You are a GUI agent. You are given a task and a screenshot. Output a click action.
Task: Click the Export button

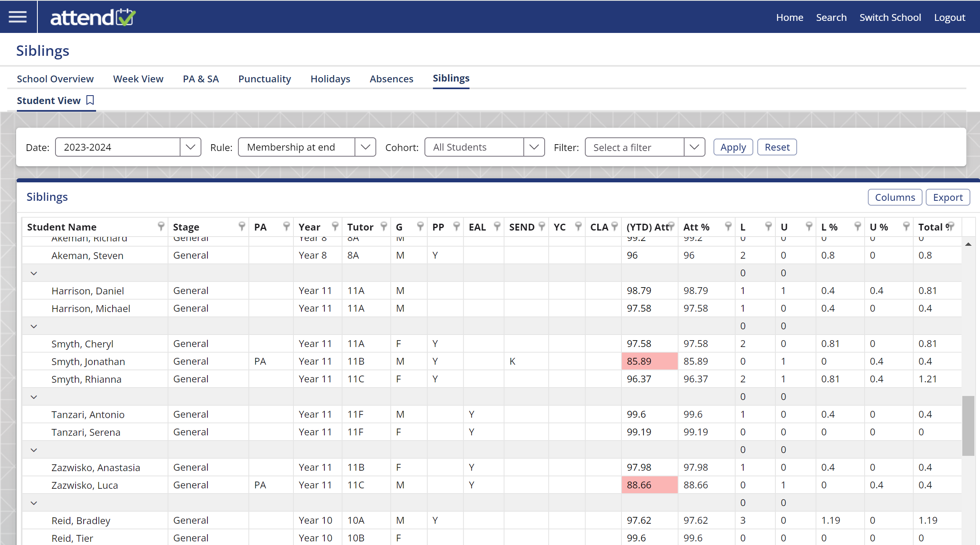[x=948, y=197]
